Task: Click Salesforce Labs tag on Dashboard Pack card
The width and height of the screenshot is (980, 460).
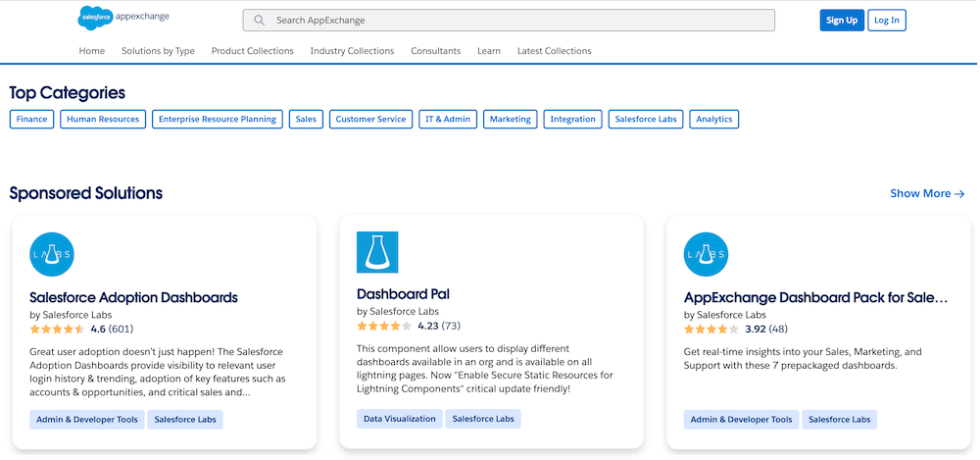Action: click(x=840, y=420)
